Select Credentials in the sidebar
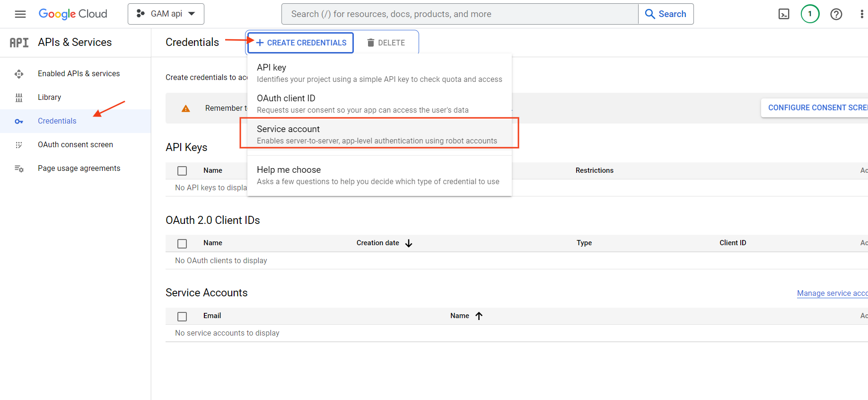This screenshot has height=400, width=868. [76, 121]
